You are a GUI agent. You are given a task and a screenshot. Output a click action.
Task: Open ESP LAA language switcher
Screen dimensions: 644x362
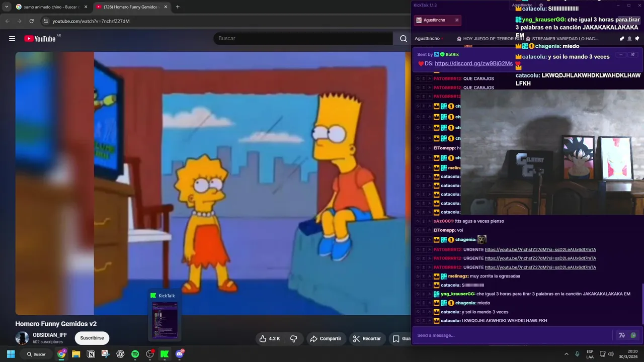click(590, 354)
